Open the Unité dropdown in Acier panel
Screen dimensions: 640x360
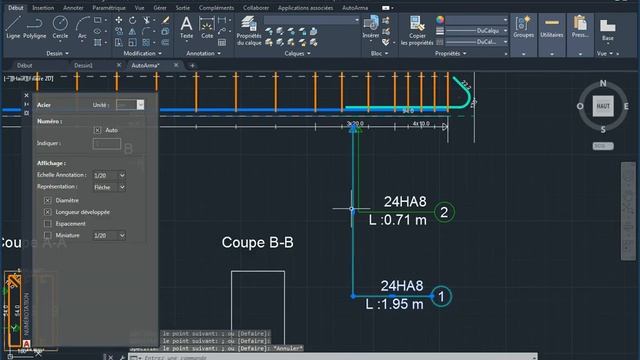click(x=130, y=105)
